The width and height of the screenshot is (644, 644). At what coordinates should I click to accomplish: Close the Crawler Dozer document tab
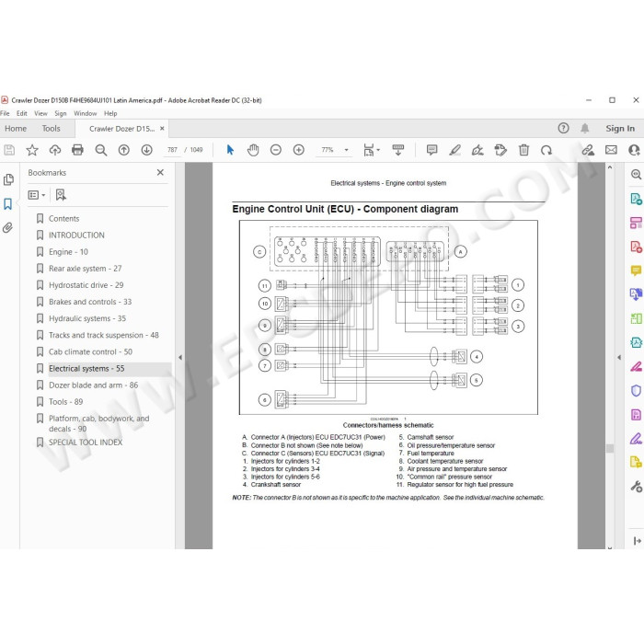(162, 129)
